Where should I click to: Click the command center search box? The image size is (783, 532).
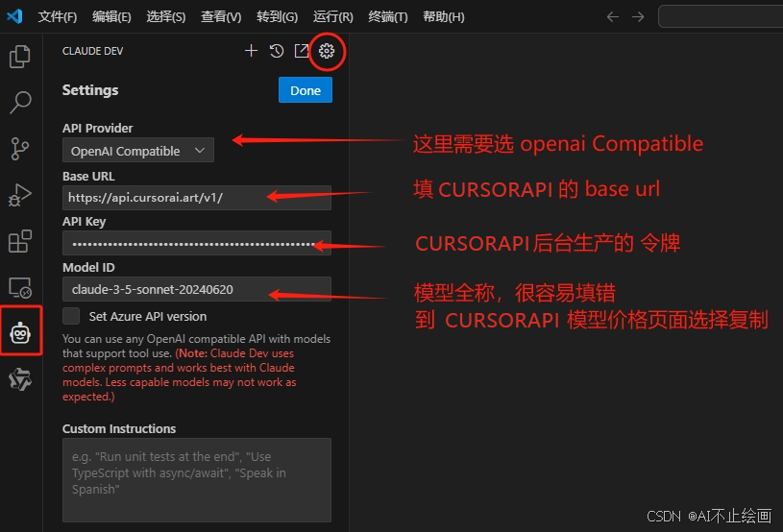tap(721, 16)
